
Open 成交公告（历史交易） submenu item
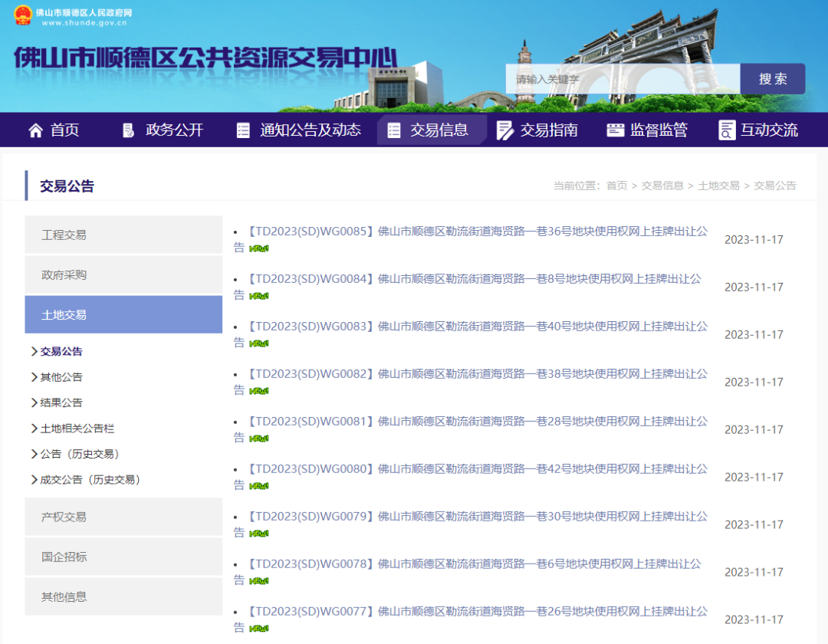pyautogui.click(x=90, y=480)
